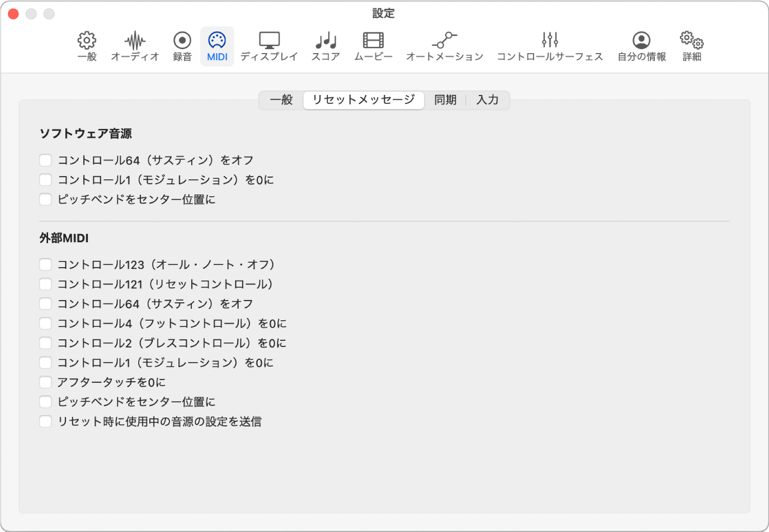The width and height of the screenshot is (769, 532).
Task: Select the スコア score settings icon
Action: [x=325, y=46]
